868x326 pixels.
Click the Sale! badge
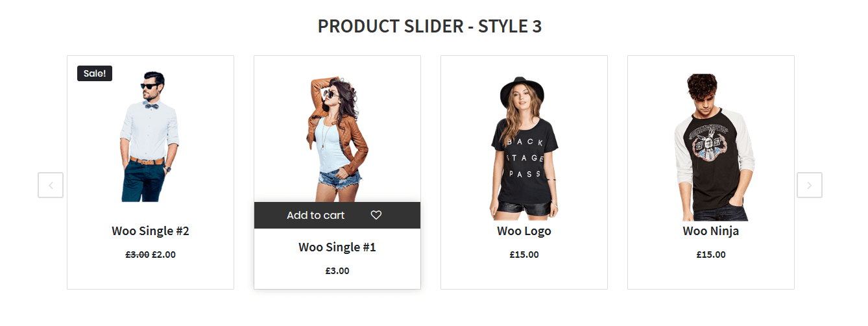point(95,73)
